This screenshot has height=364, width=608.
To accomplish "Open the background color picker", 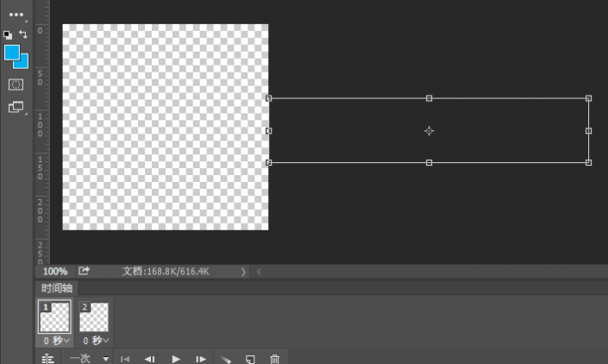I will [23, 64].
